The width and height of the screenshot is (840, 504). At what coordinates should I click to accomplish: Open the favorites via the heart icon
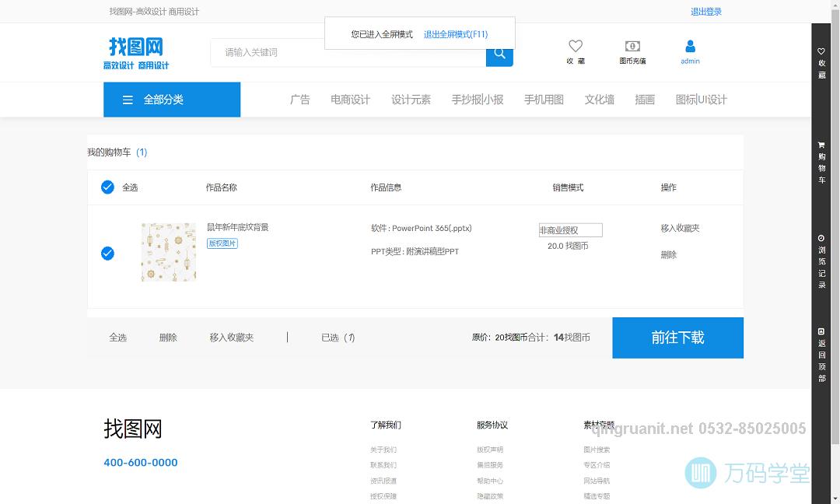point(575,47)
